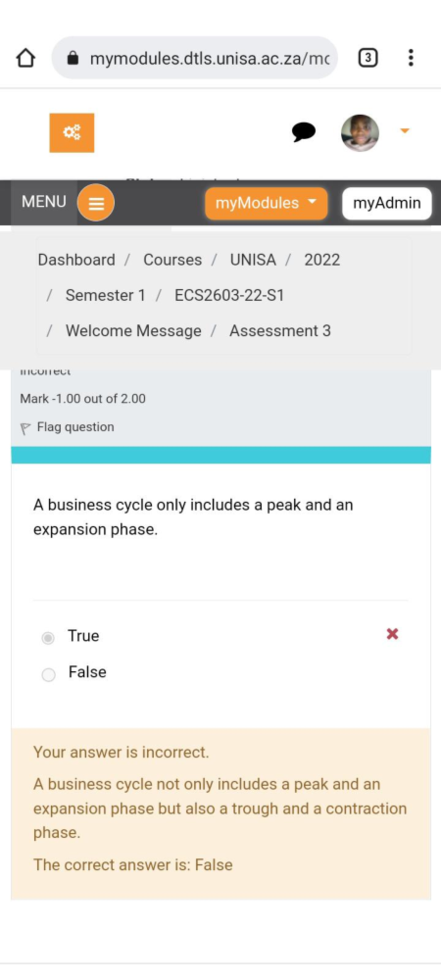The width and height of the screenshot is (441, 980).
Task: Open the orange hamburger menu button
Action: pos(96,203)
